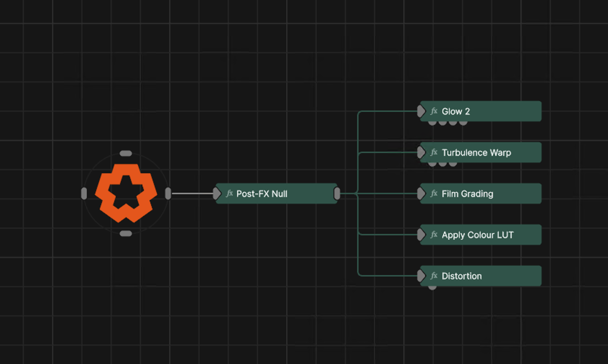Click the fx icon on Post-FX Null
Screen dimensions: 608x364
click(229, 194)
